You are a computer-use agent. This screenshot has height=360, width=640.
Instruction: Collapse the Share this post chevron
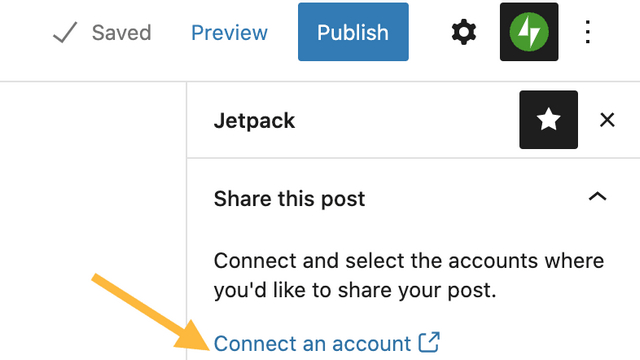coord(598,197)
